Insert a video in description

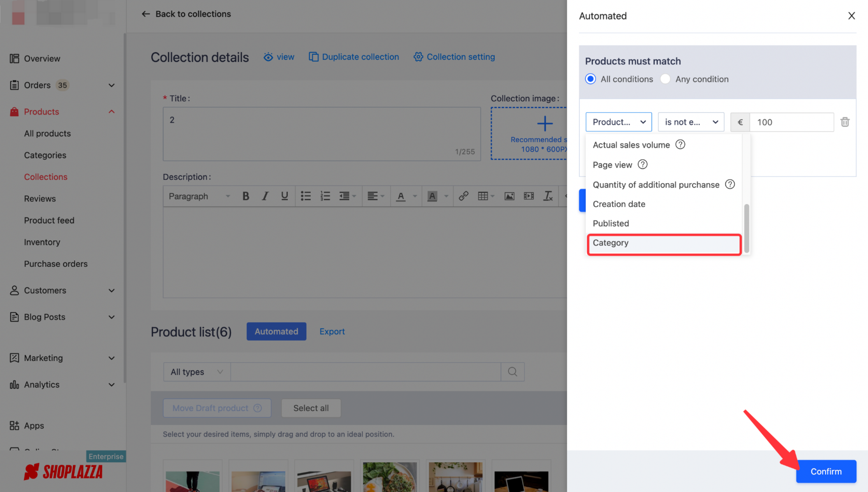tap(529, 196)
